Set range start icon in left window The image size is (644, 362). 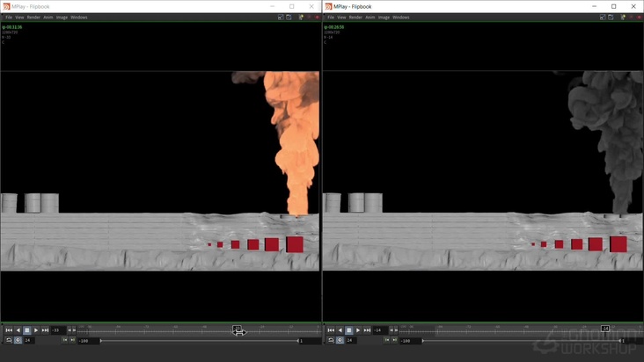click(x=65, y=340)
